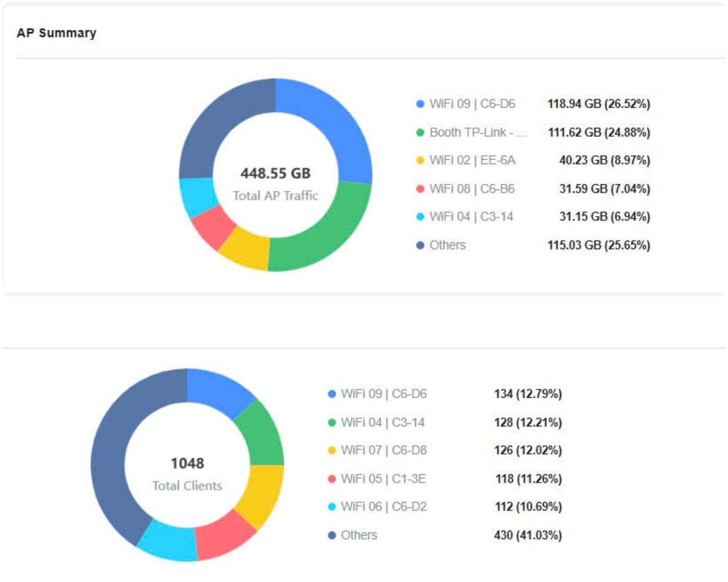The height and width of the screenshot is (582, 728).
Task: Click blue dot beside WiFi 09 clients legend
Action: 332,394
